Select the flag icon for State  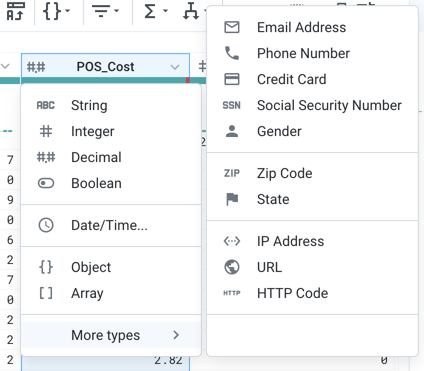232,199
